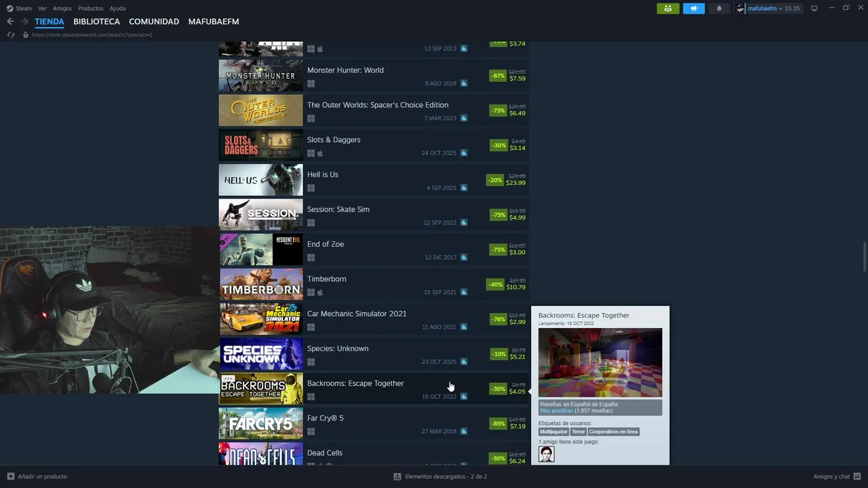Screen dimensions: 868x488
Task: Click Timberborn -40% discount badge
Action: click(495, 285)
